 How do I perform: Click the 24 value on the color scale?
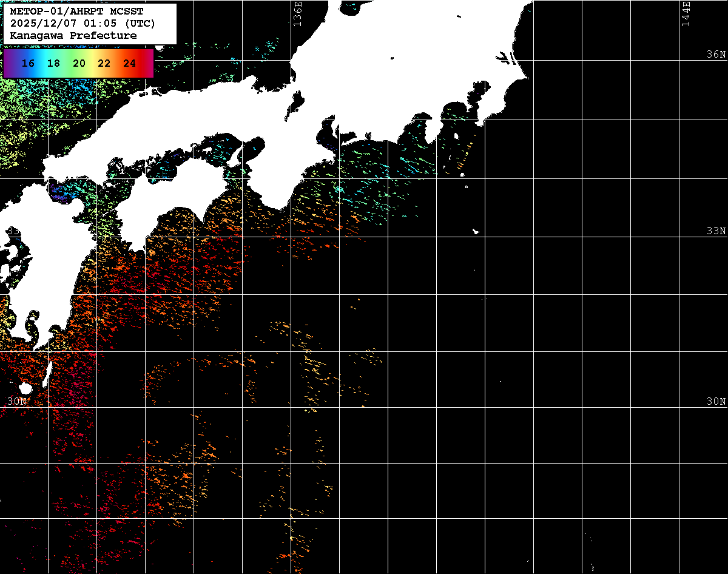pyautogui.click(x=129, y=63)
